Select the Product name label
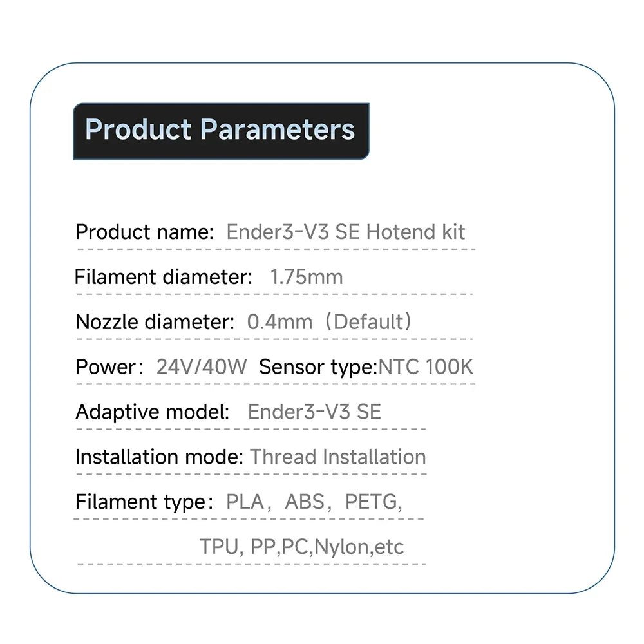Viewport: 644px width, 644px height. coord(144,232)
